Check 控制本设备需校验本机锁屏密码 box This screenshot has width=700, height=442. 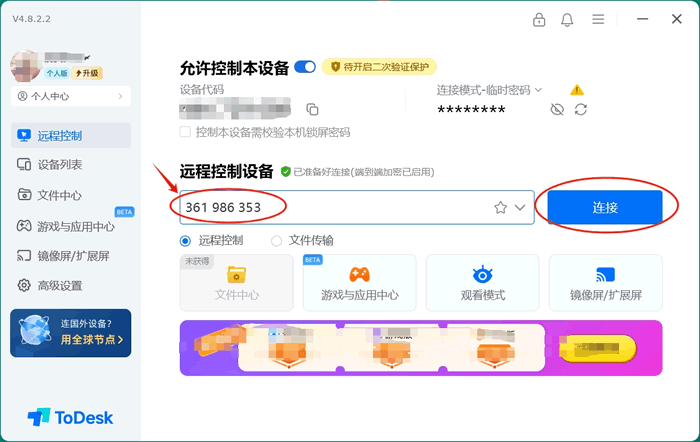tap(185, 132)
